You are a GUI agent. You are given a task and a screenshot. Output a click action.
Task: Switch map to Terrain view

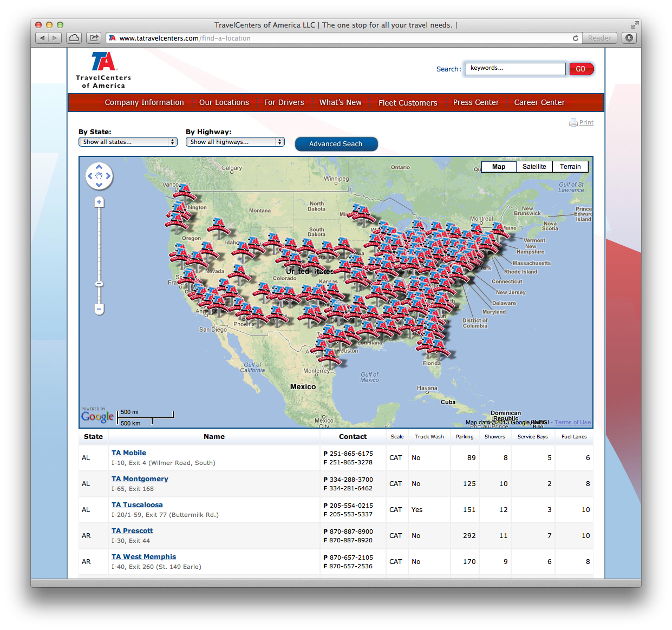570,167
